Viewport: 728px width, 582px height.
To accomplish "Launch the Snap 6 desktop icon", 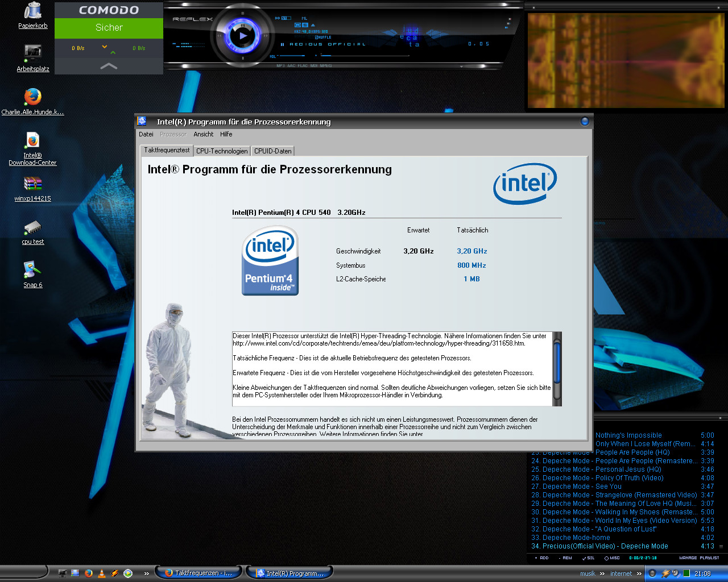I will [x=33, y=275].
